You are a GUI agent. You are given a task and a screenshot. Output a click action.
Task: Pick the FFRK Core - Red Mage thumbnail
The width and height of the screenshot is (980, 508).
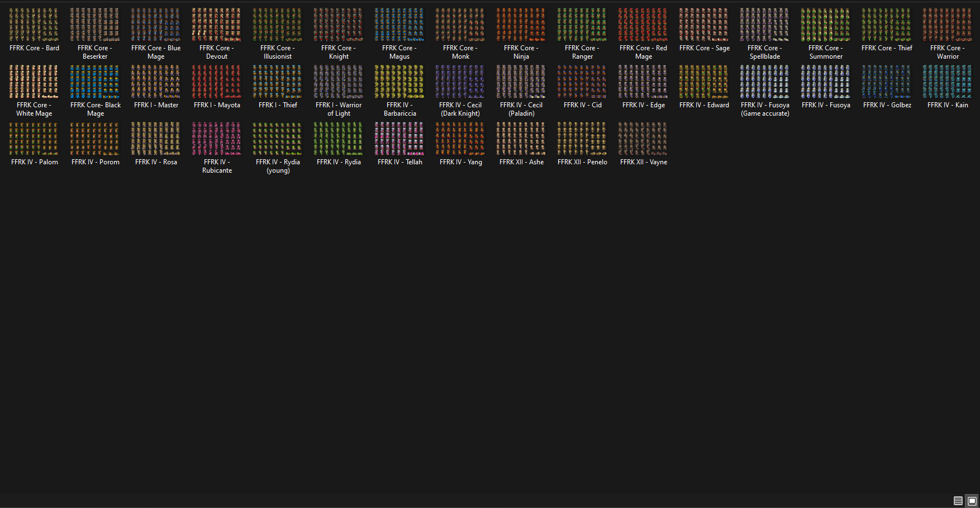coord(643,25)
